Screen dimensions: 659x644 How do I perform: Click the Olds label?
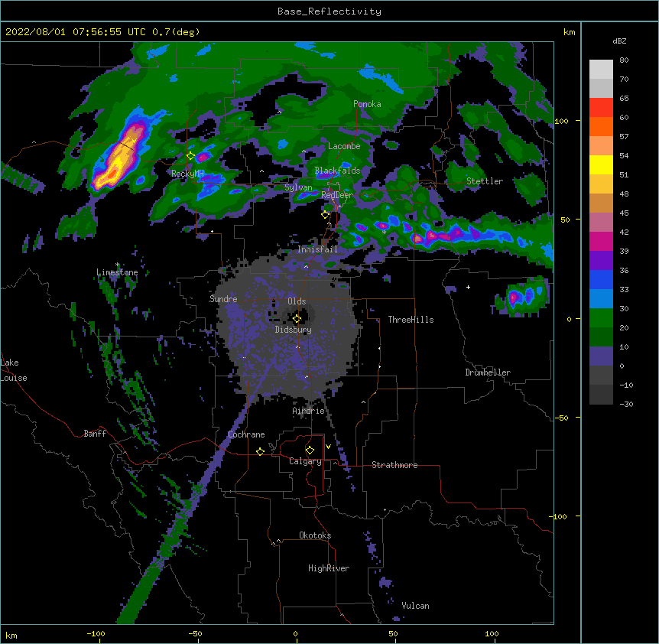point(297,301)
